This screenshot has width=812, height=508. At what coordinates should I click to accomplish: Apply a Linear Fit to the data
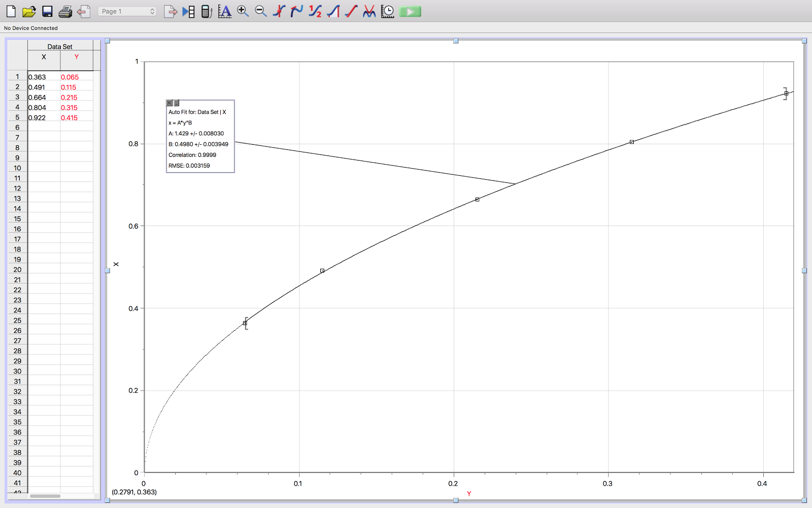point(349,11)
